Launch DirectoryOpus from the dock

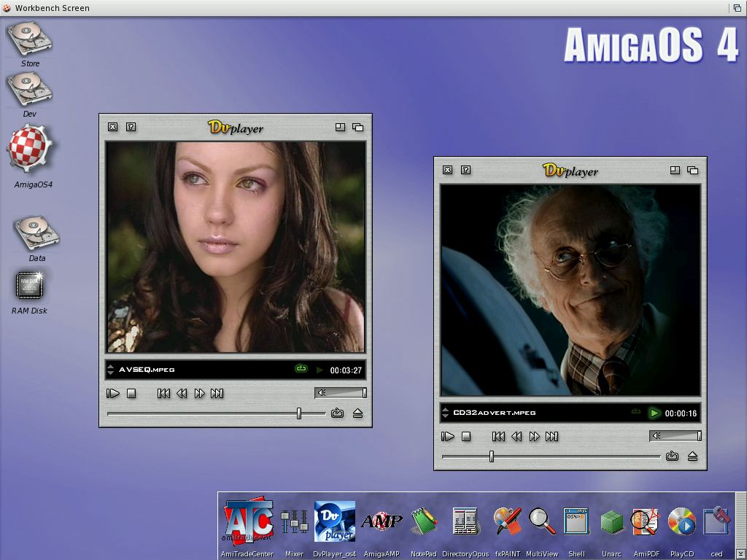point(465,521)
